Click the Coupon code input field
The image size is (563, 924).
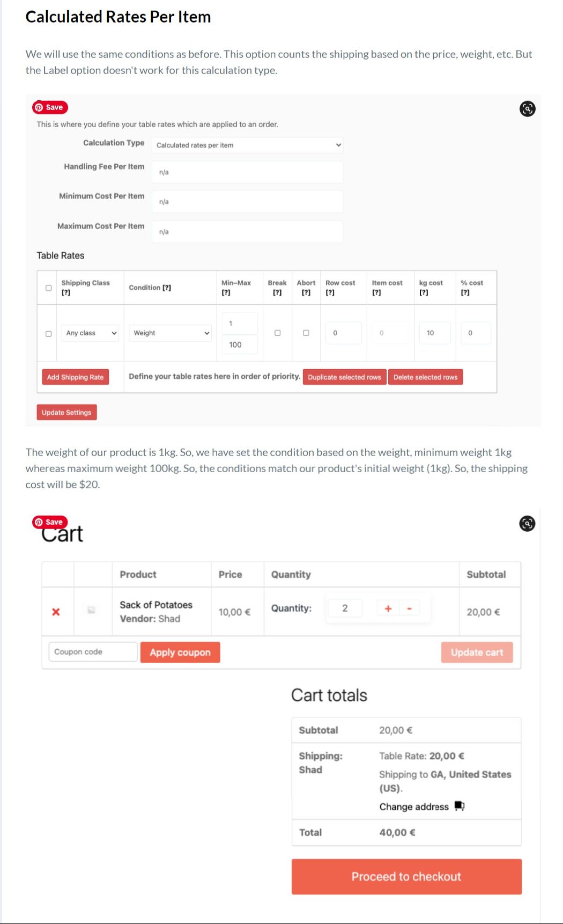point(93,652)
